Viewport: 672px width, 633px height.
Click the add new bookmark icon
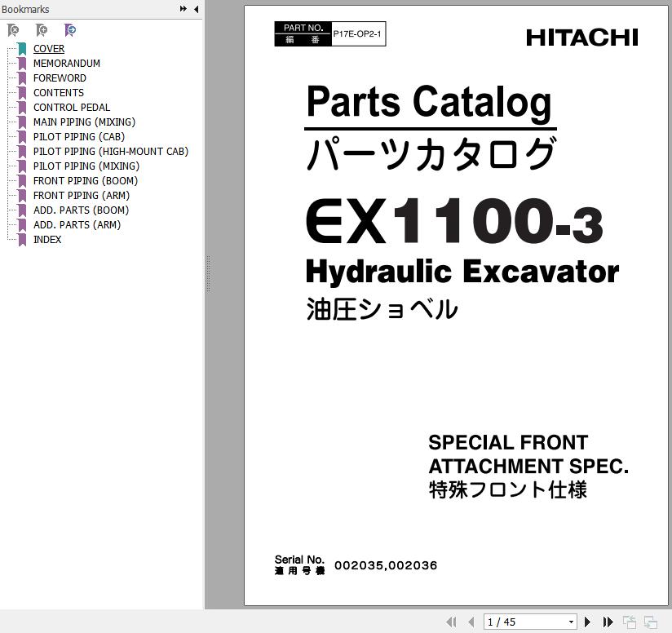click(41, 30)
